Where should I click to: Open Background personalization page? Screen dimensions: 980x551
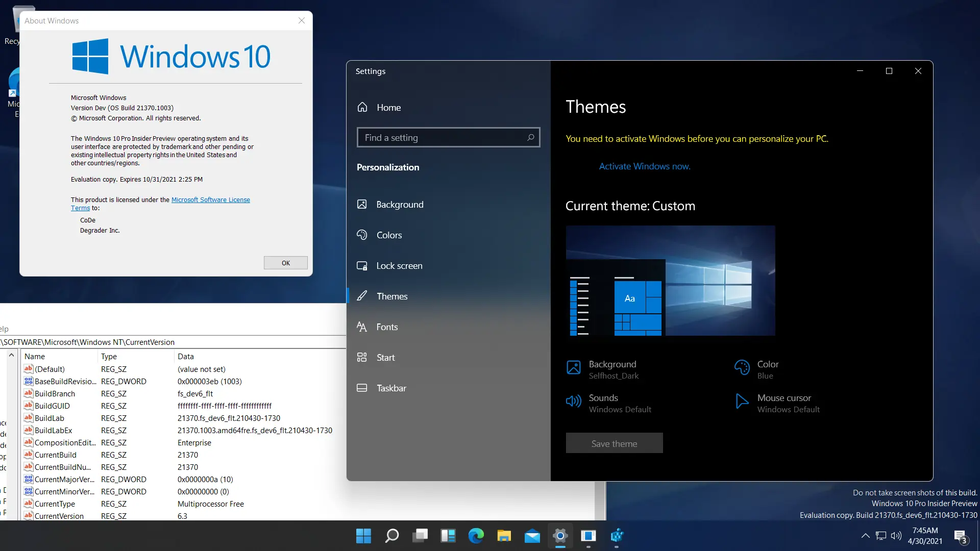pyautogui.click(x=448, y=205)
